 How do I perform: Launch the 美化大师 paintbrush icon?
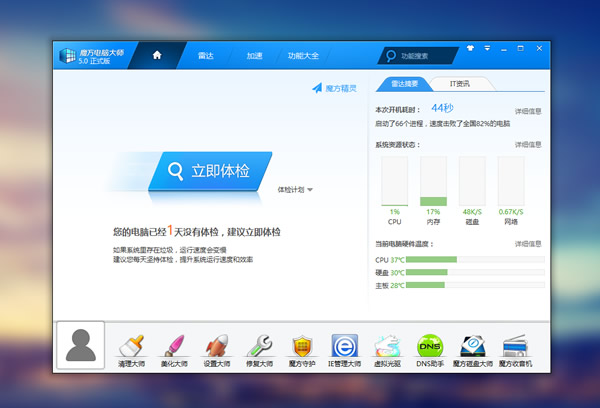click(174, 346)
